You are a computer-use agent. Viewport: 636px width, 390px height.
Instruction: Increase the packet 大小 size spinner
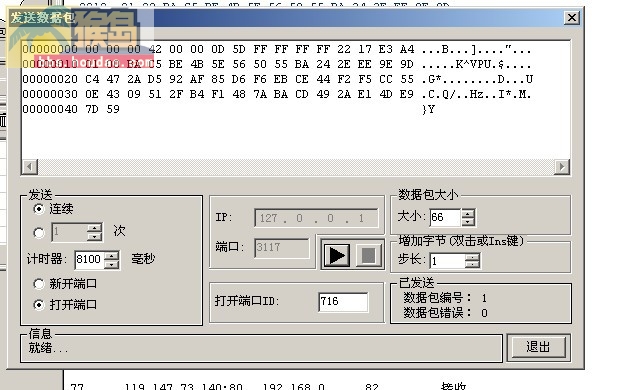tap(468, 213)
